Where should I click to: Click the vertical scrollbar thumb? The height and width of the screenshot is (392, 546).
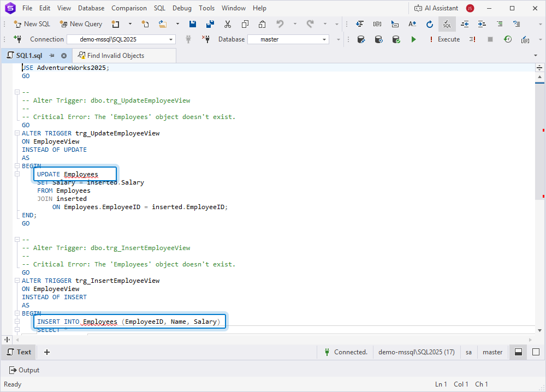pos(539,141)
